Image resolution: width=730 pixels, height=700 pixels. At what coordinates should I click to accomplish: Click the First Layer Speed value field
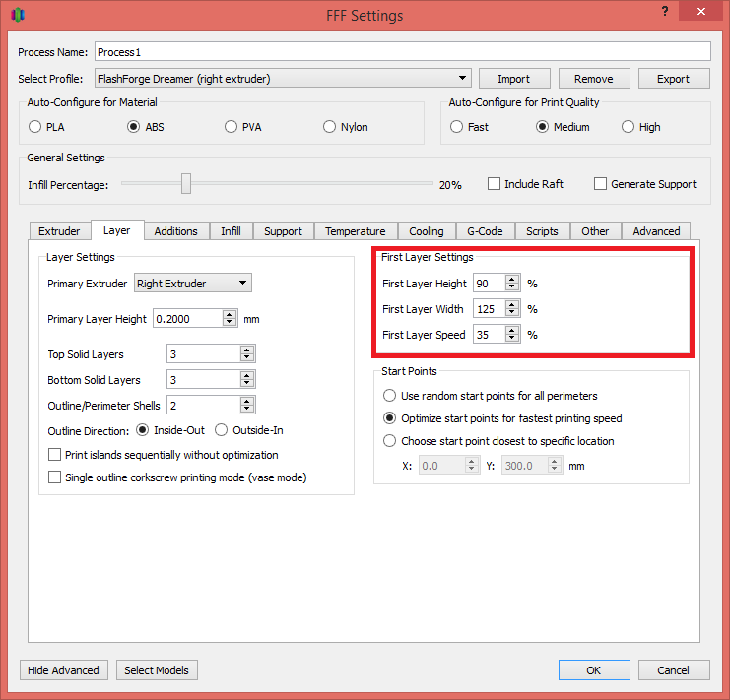tap(490, 334)
